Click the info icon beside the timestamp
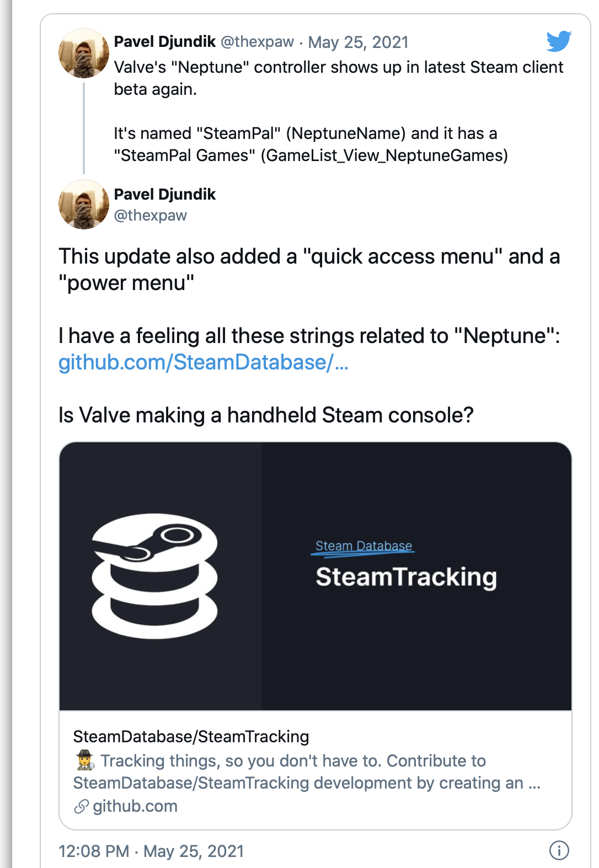The image size is (599, 868). pyautogui.click(x=559, y=850)
